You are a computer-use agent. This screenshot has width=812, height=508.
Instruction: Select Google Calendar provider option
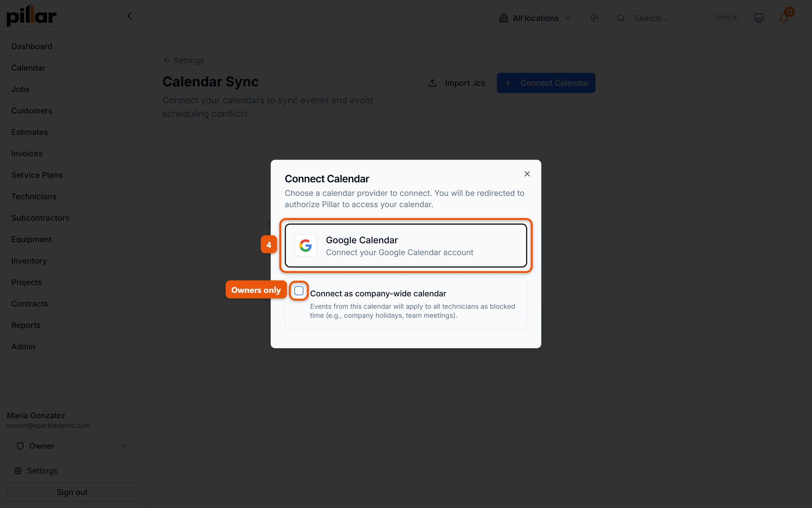click(406, 246)
